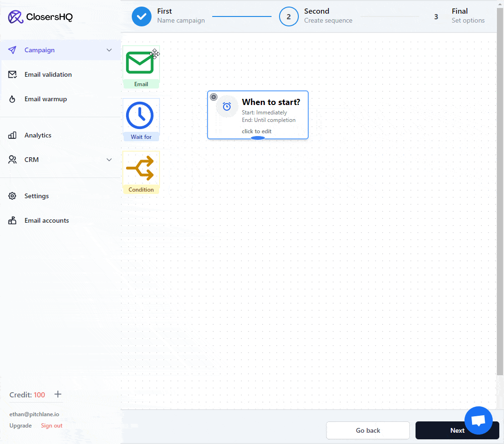The height and width of the screenshot is (444, 504).
Task: Go to step 2 circle Create sequence
Action: tap(288, 16)
